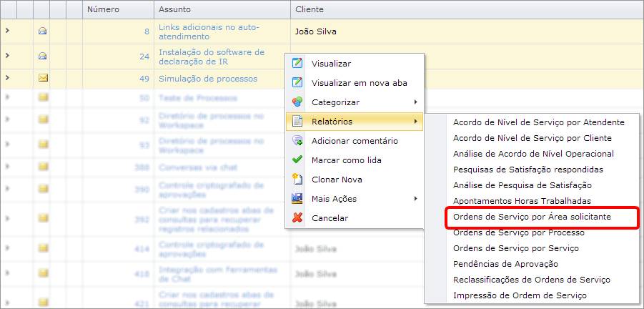644x309 pixels.
Task: Click the Adicionar comentário speech bubble icon
Action: (298, 141)
